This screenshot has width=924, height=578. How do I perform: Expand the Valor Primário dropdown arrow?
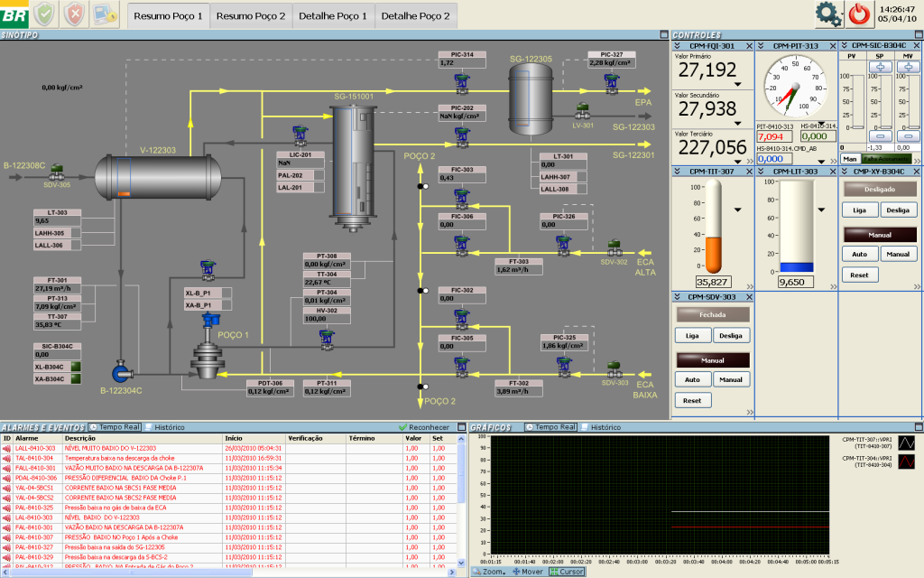point(738,84)
